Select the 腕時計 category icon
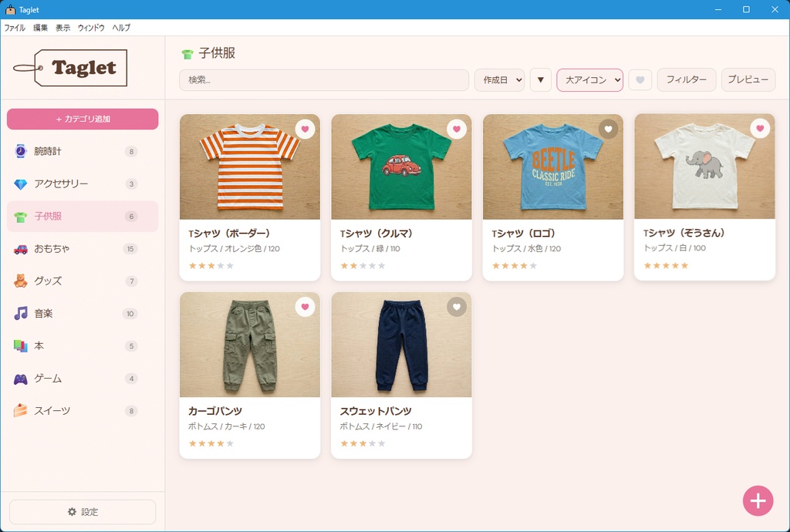The image size is (790, 532). (19, 151)
